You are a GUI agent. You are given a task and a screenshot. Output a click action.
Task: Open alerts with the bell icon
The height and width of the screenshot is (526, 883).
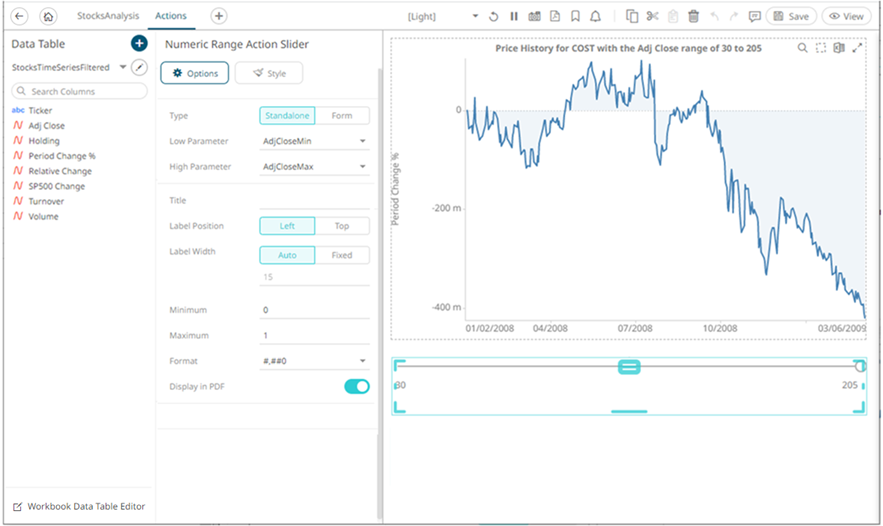tap(596, 17)
